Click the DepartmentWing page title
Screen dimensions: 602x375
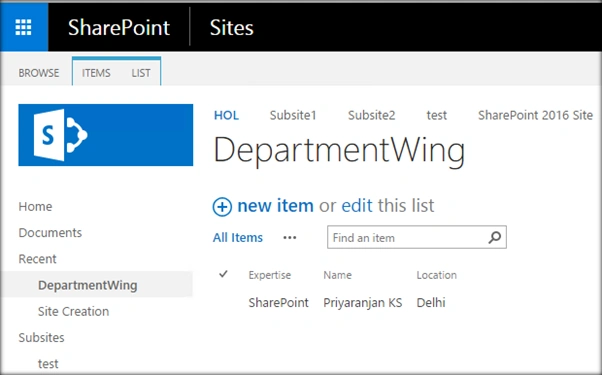pos(339,151)
